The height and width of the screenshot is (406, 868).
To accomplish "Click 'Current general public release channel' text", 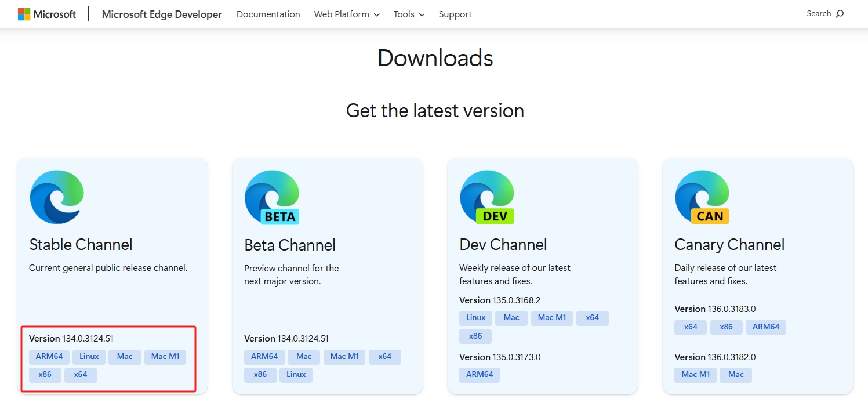I will tap(108, 268).
